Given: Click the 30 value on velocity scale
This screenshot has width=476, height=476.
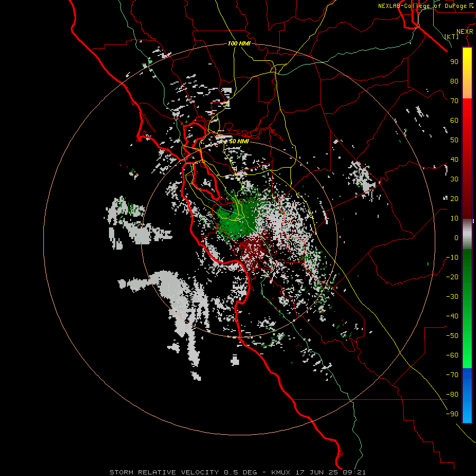Looking at the screenshot, I should pyautogui.click(x=454, y=179).
